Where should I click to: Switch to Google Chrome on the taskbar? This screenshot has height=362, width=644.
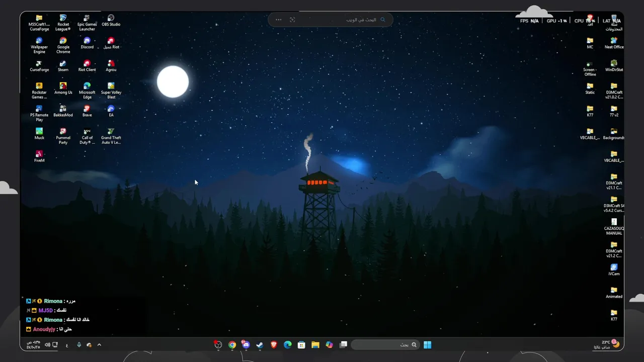point(232,344)
